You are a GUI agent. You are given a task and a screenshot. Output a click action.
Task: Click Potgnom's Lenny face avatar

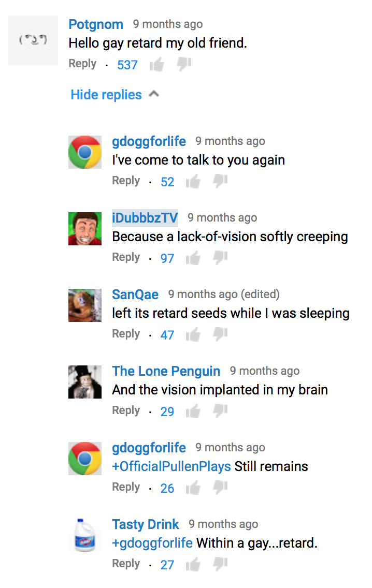tap(33, 40)
